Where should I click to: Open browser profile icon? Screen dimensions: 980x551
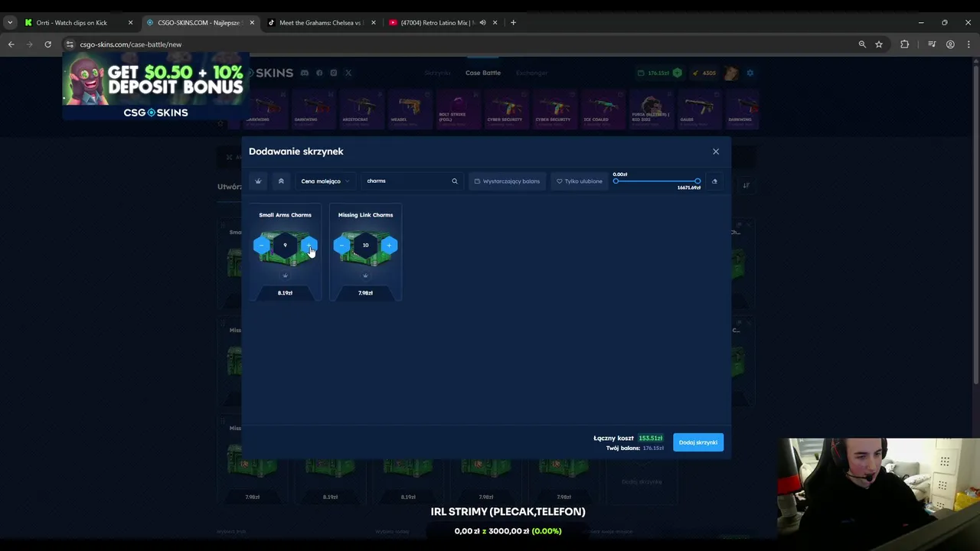950,44
